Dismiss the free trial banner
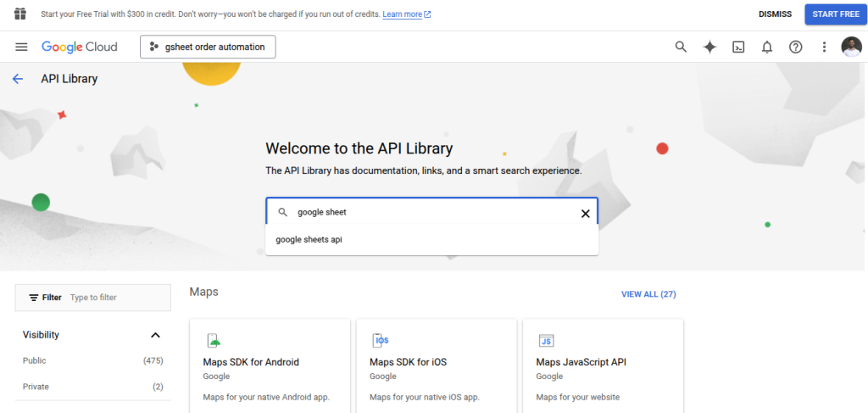The width and height of the screenshot is (868, 413). click(775, 14)
